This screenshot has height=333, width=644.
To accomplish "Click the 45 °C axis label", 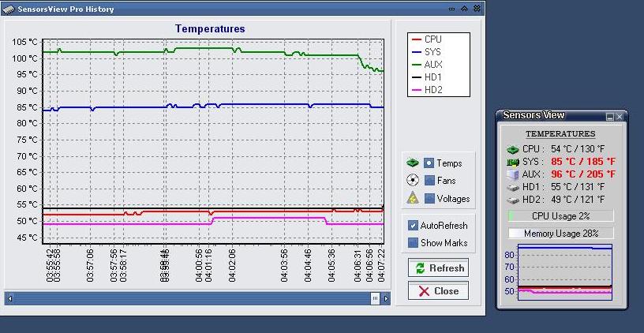I will click(27, 238).
